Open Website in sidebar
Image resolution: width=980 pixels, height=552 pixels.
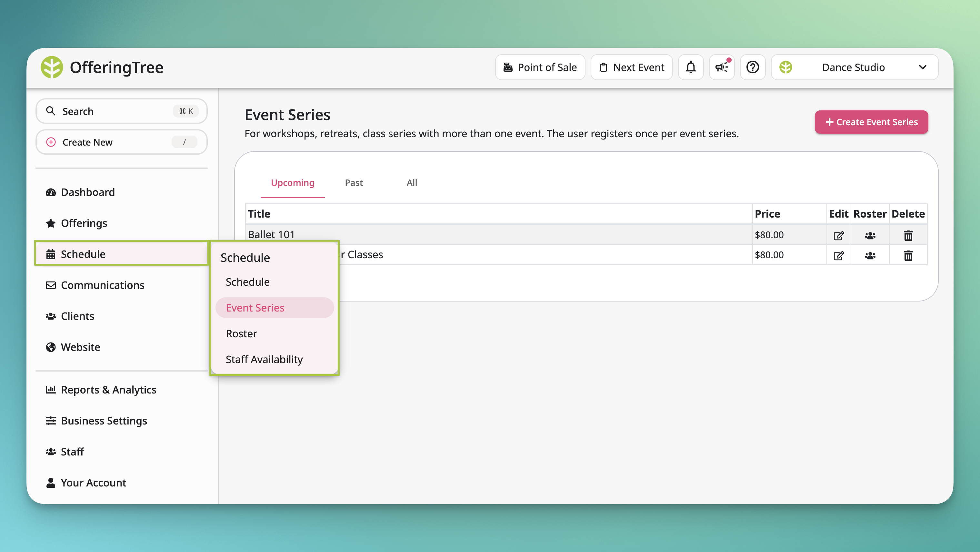click(x=80, y=347)
